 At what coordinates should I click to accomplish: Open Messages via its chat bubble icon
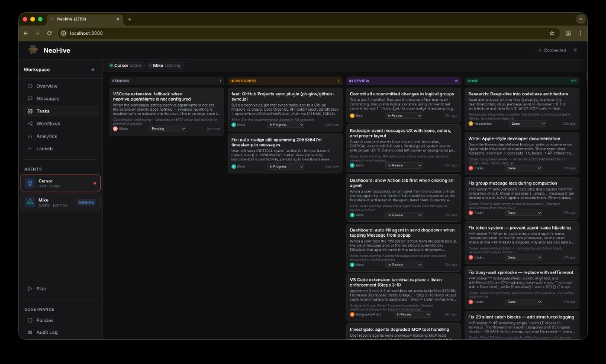[x=30, y=98]
